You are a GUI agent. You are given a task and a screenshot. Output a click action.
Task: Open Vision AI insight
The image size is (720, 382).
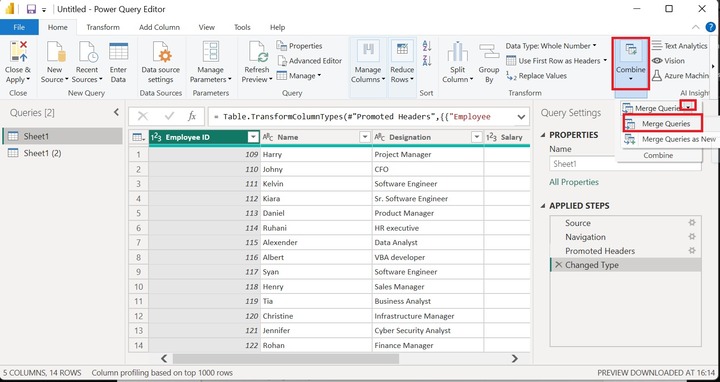668,61
